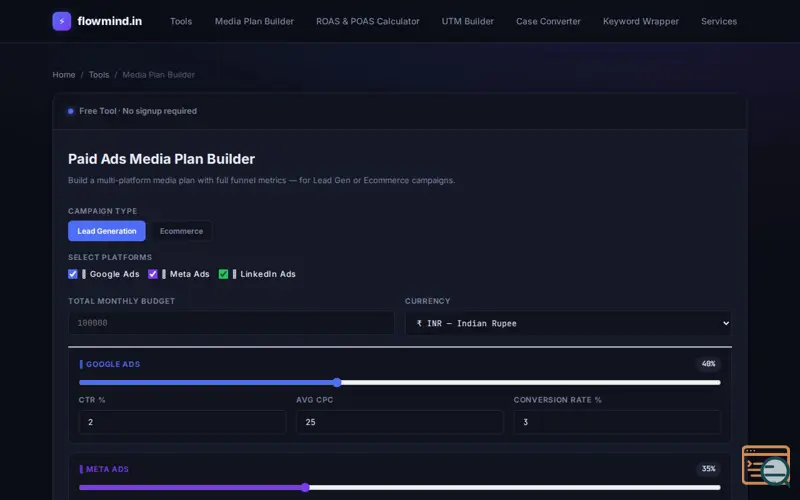800x500 pixels.
Task: Click the 'Paid Ads Media Plan Builder' heading
Action: point(161,159)
